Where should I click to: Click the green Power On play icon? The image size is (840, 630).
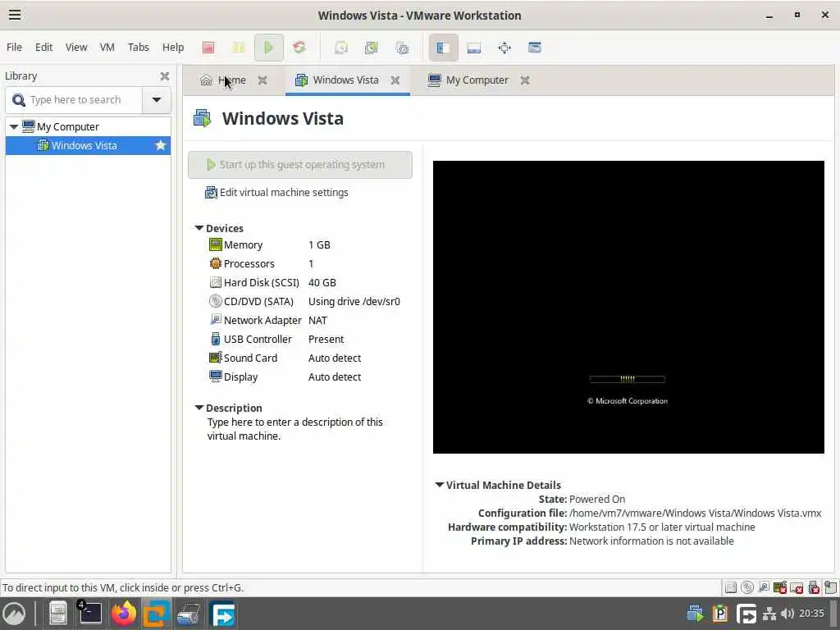point(268,48)
